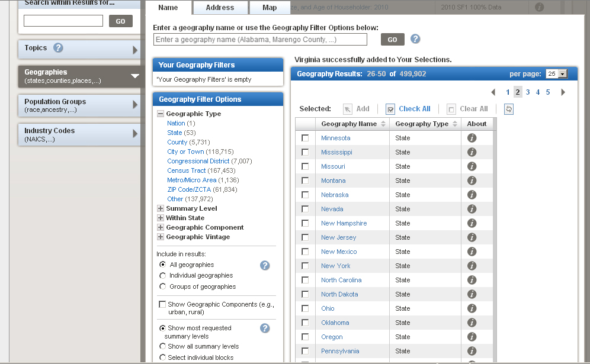Click the refresh icon next to Clear All
Viewport: 590px width, 364px height.
[509, 109]
